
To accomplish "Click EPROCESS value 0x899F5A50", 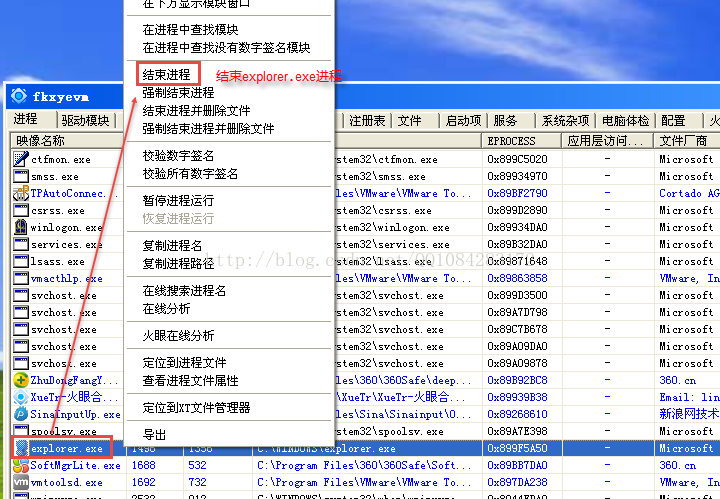I will 518,448.
